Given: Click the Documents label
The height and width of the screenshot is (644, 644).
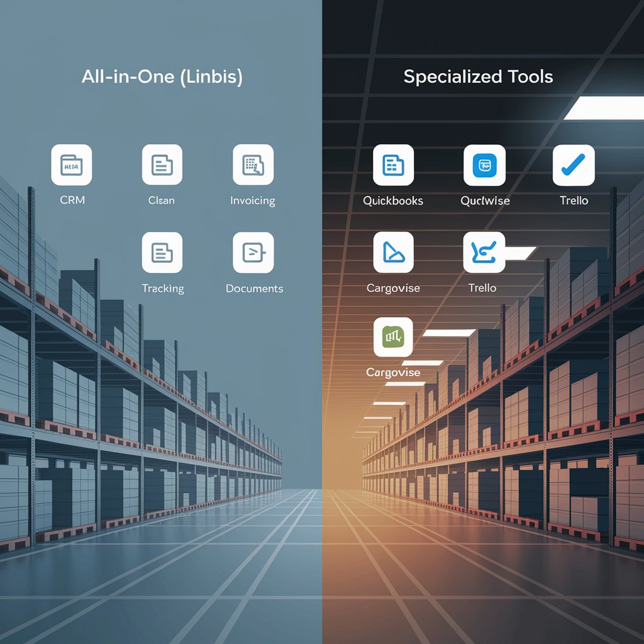Looking at the screenshot, I should 254,288.
